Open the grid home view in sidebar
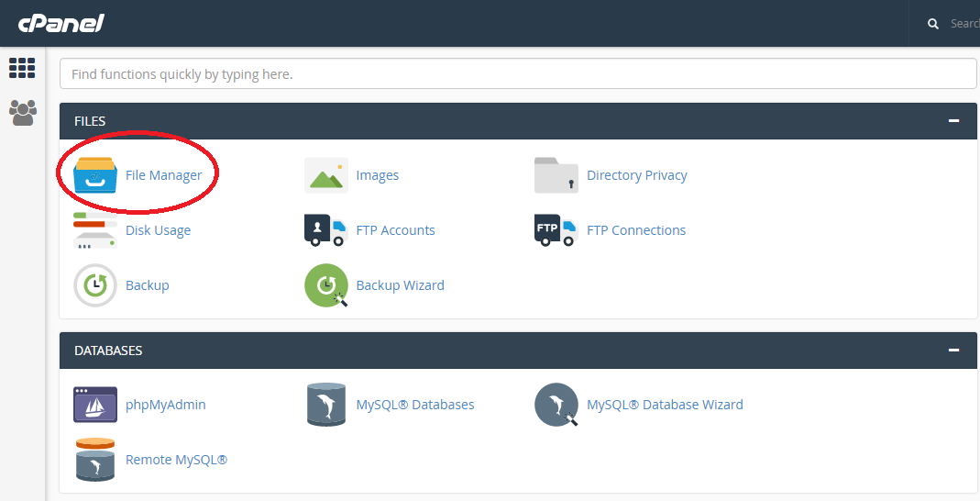Screen dimensions: 980x501 click(x=22, y=68)
